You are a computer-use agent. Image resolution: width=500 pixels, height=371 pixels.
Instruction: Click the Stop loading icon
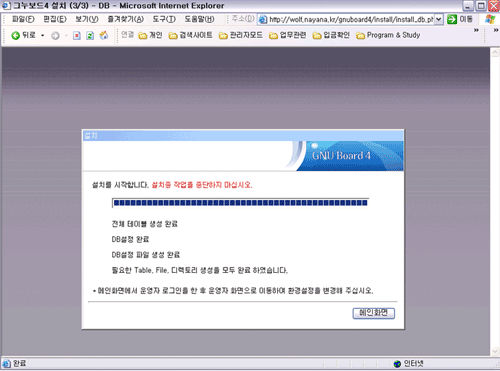click(x=77, y=35)
